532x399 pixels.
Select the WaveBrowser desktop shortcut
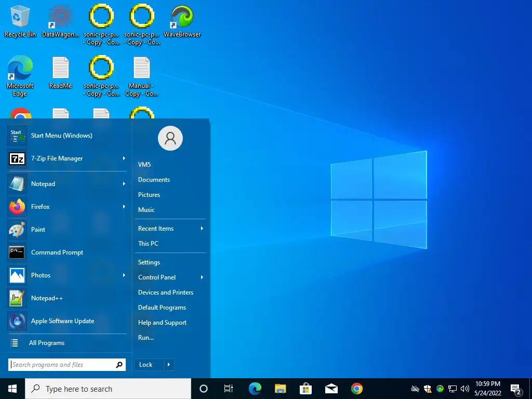(182, 21)
